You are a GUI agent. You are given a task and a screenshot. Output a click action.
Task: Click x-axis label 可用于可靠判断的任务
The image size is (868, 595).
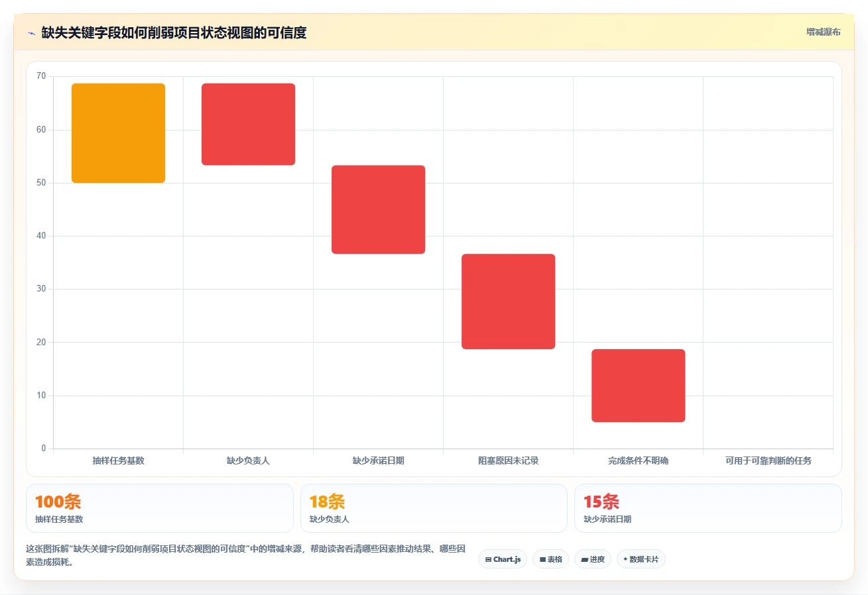point(768,460)
